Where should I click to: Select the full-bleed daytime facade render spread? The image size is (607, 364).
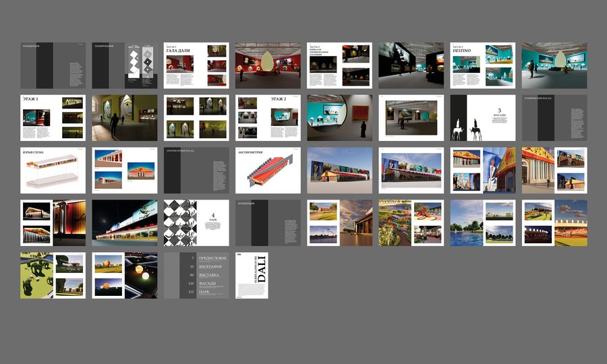(339, 170)
